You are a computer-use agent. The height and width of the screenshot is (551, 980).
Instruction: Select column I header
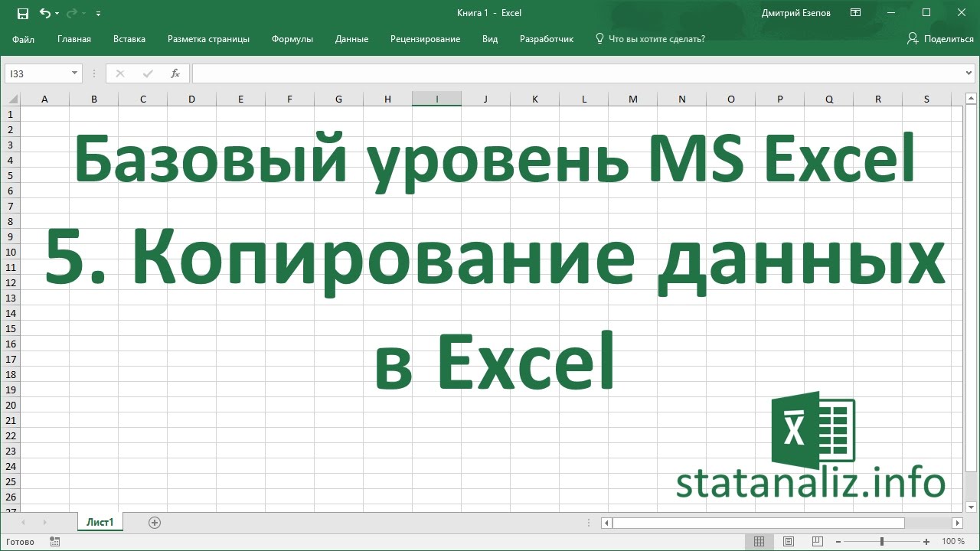436,99
